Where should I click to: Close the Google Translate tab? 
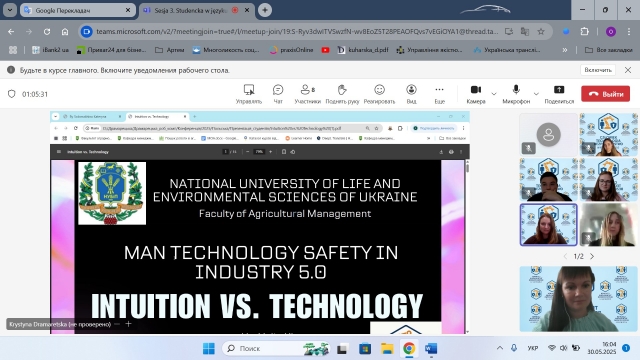click(x=128, y=10)
